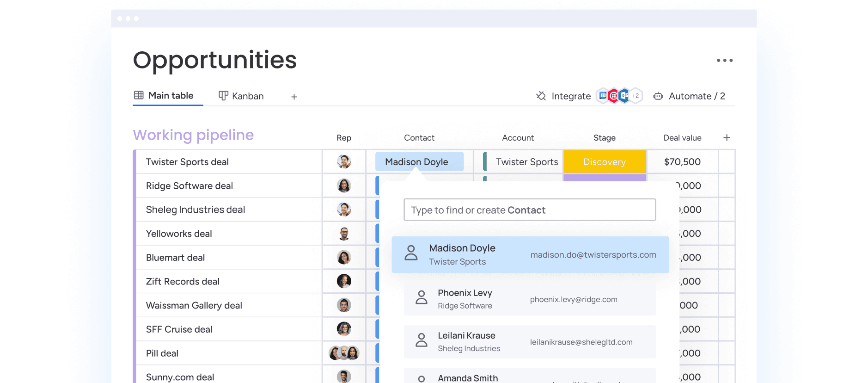Select Leilani Krause from contact results

pos(530,342)
